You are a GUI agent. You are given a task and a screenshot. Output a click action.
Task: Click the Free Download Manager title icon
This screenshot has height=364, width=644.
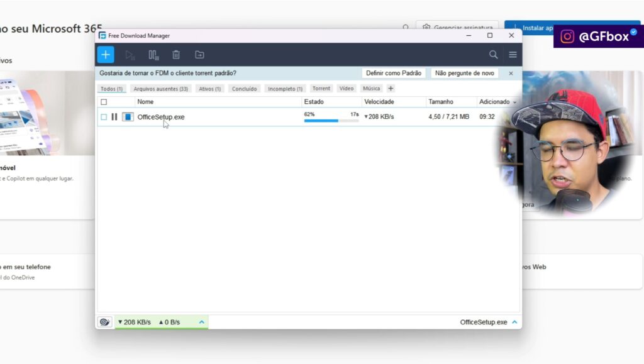tap(103, 36)
